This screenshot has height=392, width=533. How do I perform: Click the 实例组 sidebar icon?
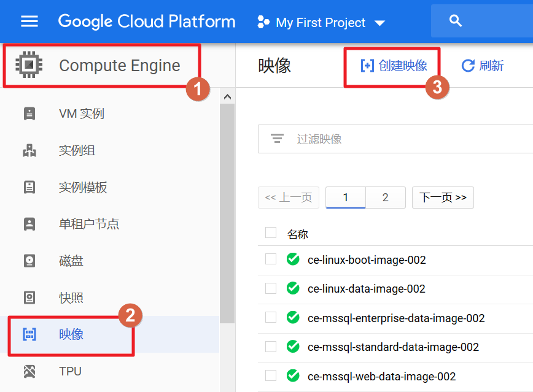coord(29,150)
